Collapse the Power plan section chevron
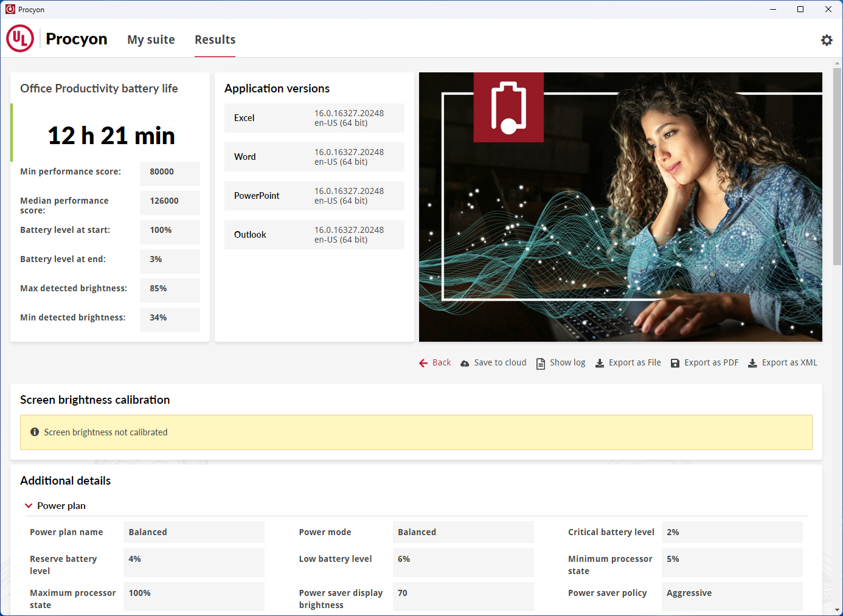The height and width of the screenshot is (616, 843). click(29, 506)
